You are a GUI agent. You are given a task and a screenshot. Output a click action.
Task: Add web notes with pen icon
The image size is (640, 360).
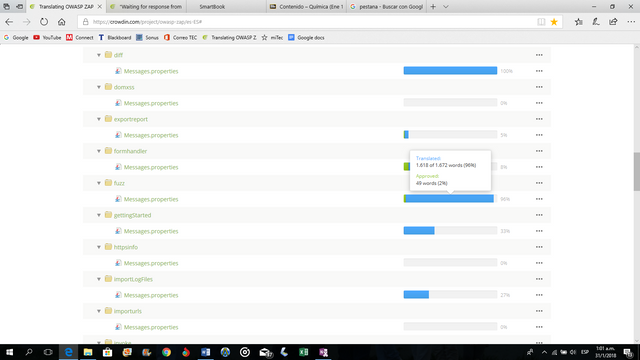(x=596, y=22)
